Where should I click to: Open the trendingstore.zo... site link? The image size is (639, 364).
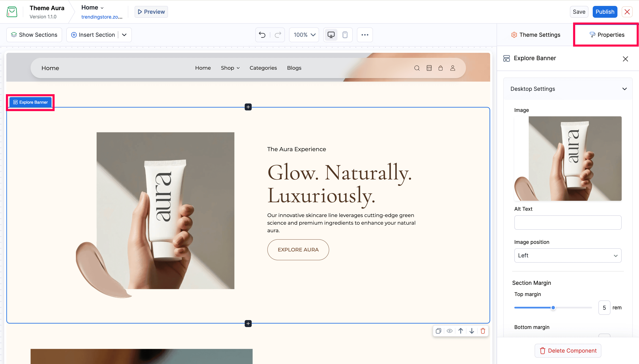pyautogui.click(x=102, y=17)
